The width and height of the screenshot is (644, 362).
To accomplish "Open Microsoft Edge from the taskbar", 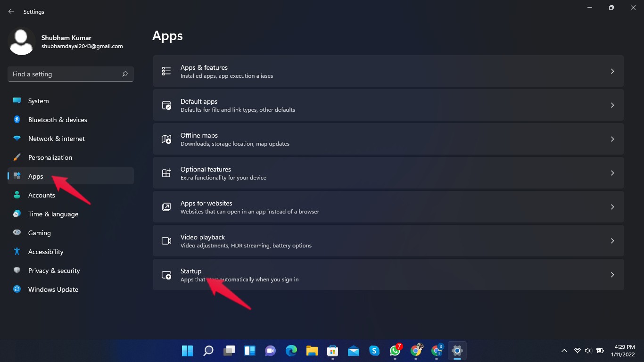I will tap(291, 351).
